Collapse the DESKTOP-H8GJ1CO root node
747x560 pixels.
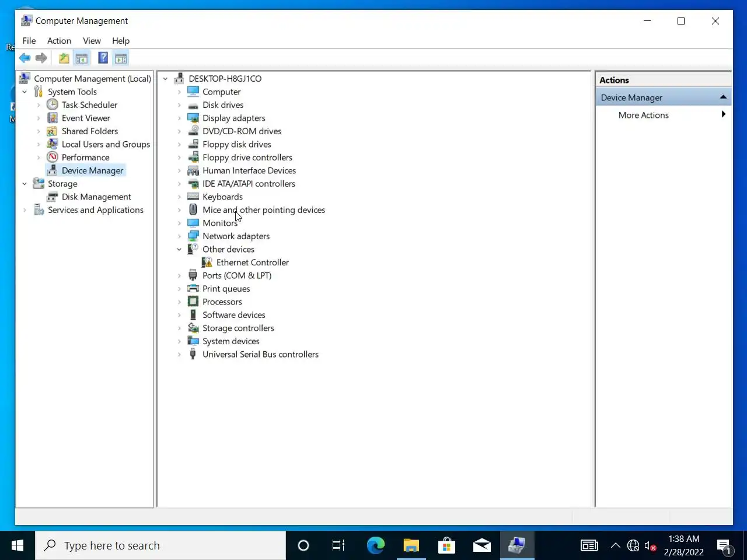pyautogui.click(x=165, y=79)
